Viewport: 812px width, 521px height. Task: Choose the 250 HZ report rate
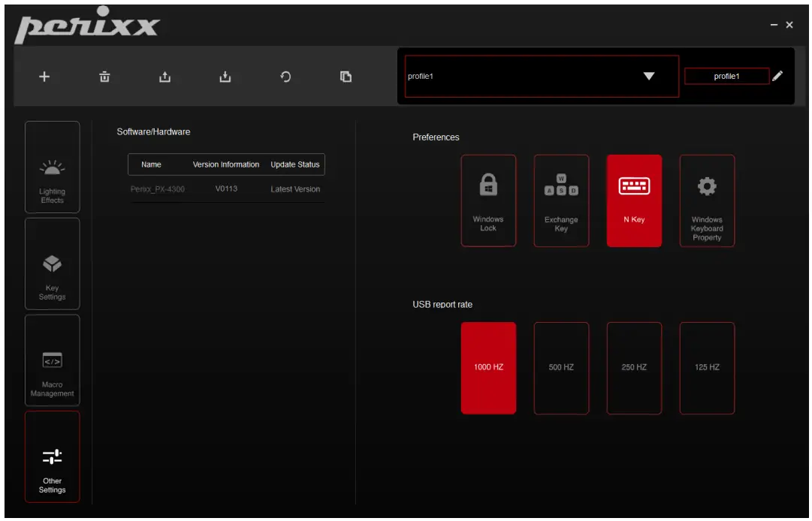click(x=634, y=368)
